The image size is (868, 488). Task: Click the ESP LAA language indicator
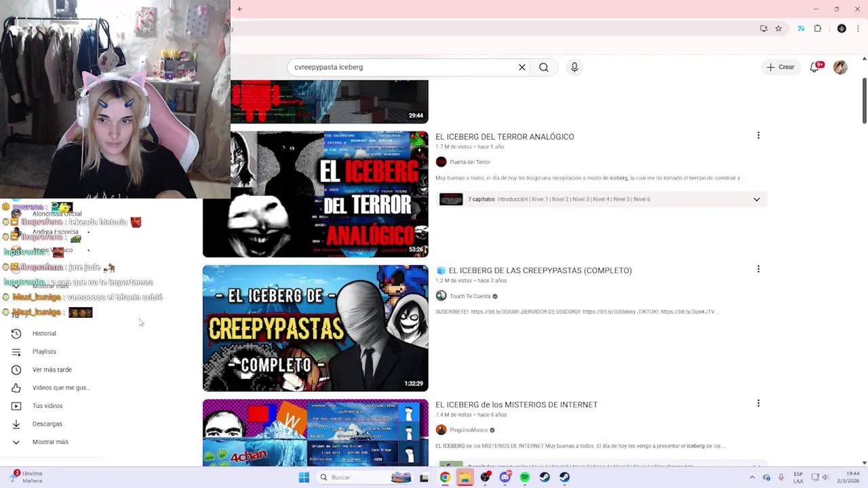798,477
